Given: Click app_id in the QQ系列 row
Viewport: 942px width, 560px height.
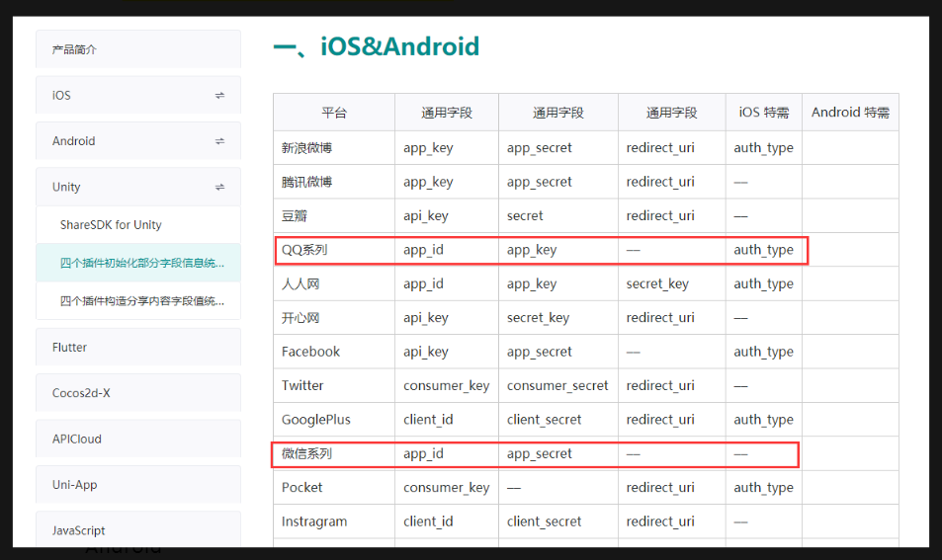Looking at the screenshot, I should click(423, 250).
